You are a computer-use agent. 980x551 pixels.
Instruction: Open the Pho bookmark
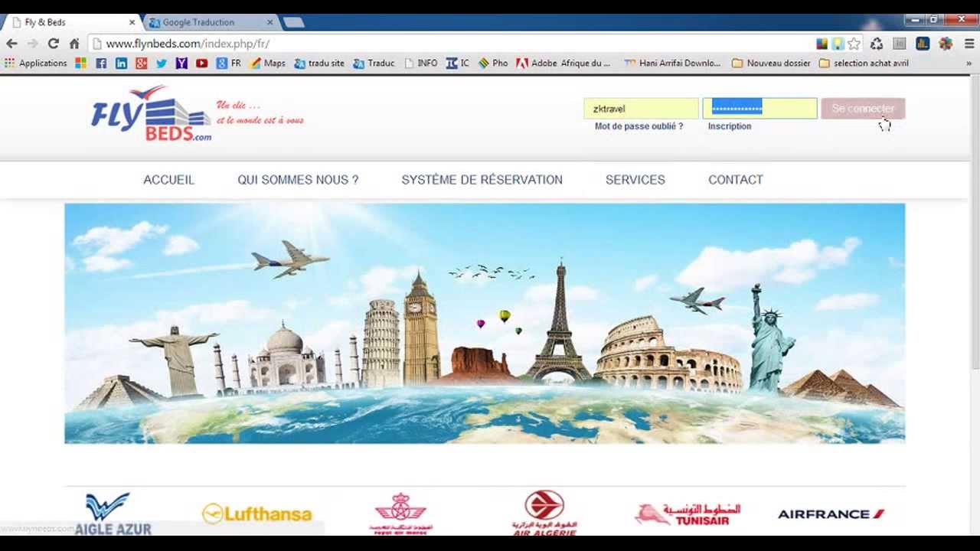click(493, 64)
